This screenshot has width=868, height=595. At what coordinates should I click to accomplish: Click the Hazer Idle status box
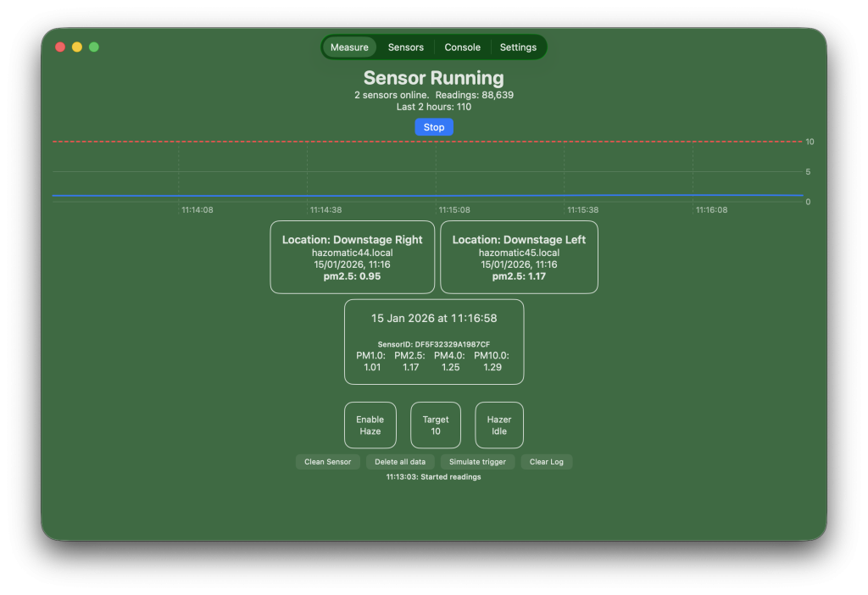[499, 425]
